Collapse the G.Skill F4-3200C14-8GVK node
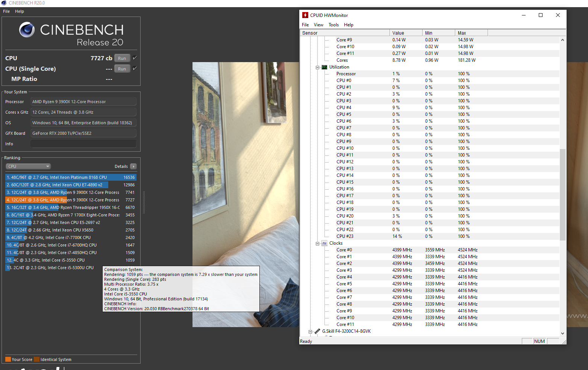 pos(311,332)
